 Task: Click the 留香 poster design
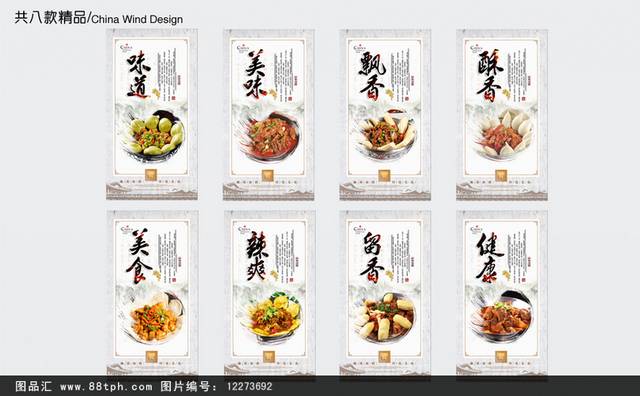(385, 293)
